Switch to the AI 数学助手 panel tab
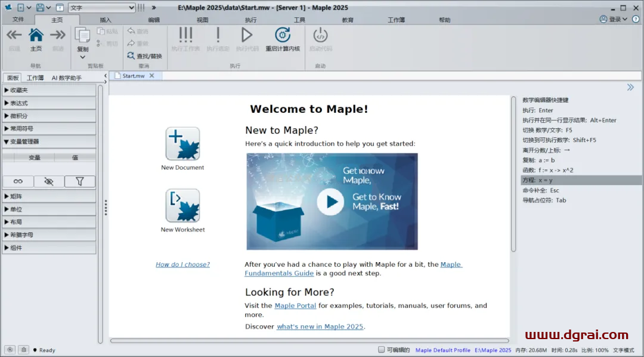644x357 pixels. 66,78
